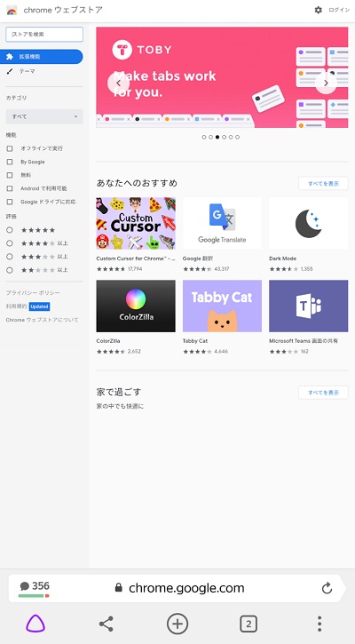This screenshot has width=355, height=644.
Task: Open the Dark Mode extension thumbnail
Action: [309, 224]
